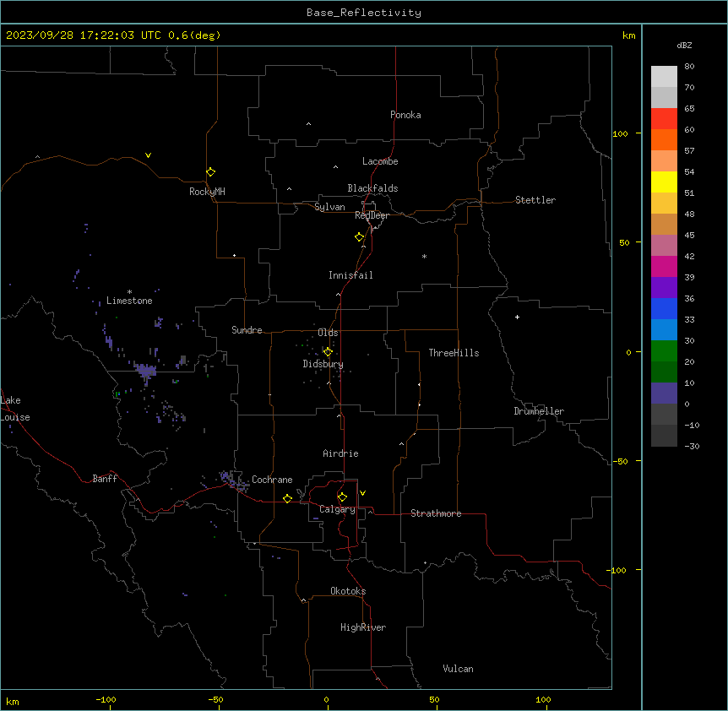The height and width of the screenshot is (711, 728).
Task: Pick the purple 10 dBZ color swatch
Action: click(664, 393)
